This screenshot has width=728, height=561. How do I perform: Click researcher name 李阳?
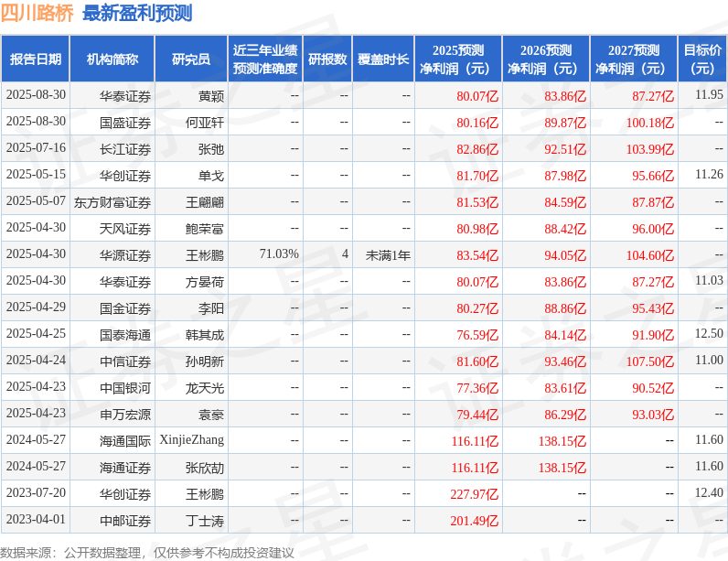211,308
